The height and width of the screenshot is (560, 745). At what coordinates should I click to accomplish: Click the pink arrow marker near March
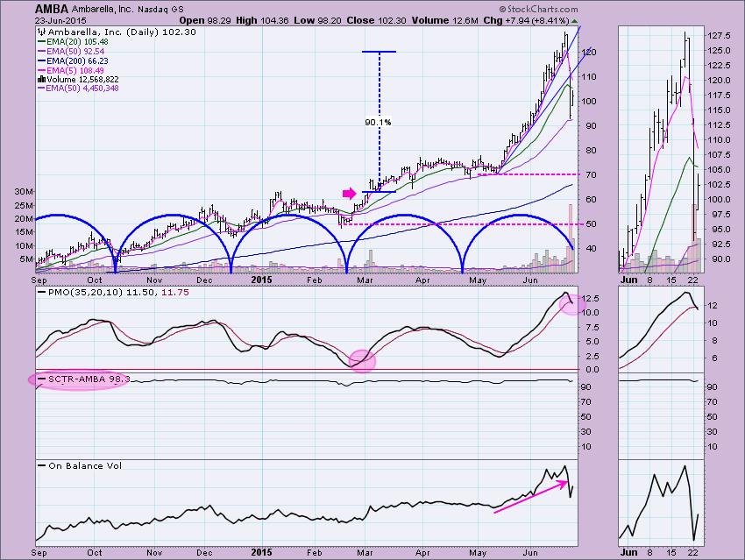coord(350,193)
